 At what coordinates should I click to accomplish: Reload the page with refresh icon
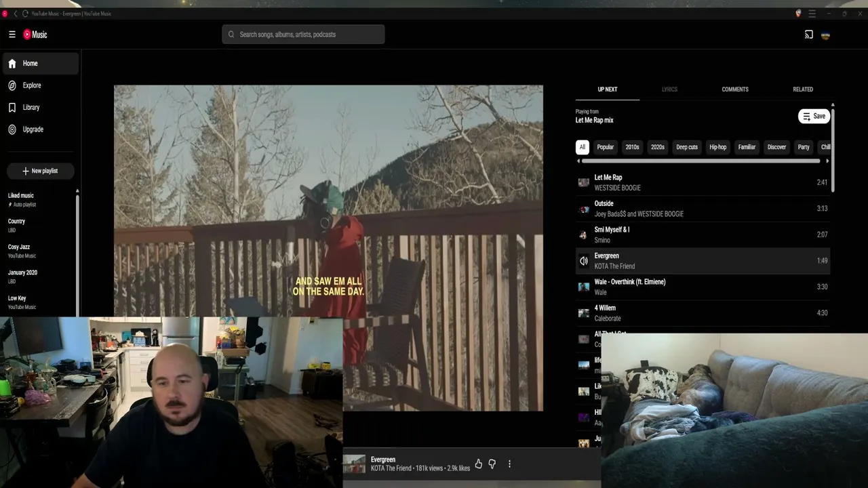pyautogui.click(x=25, y=14)
